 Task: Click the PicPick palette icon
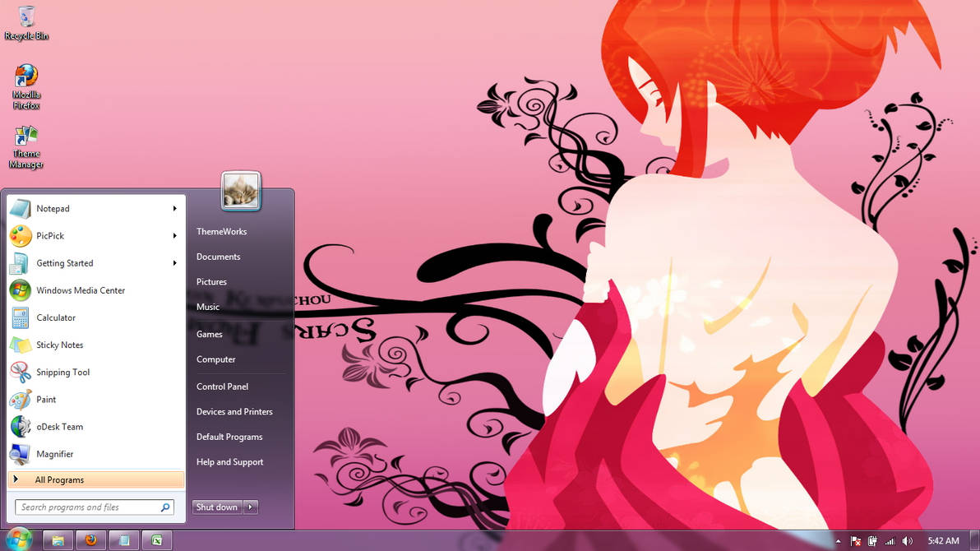click(20, 236)
